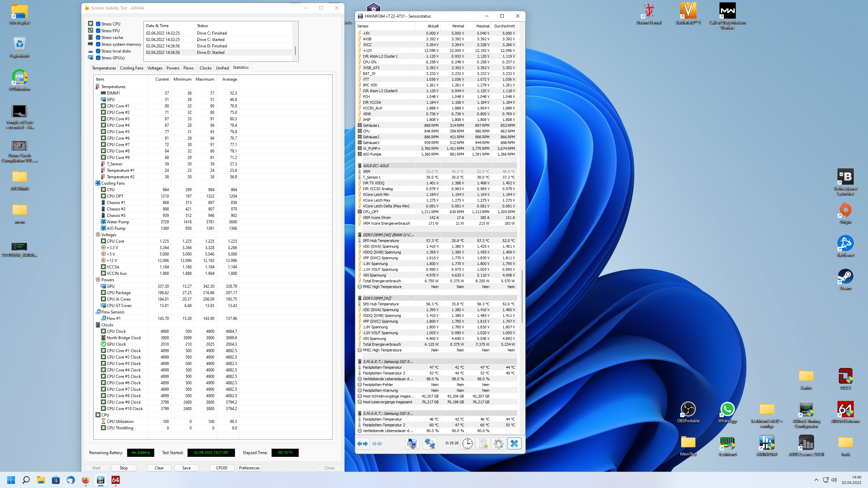This screenshot has height=488, width=868.
Task: Expand the Cooling Fans tree section
Action: (97, 183)
